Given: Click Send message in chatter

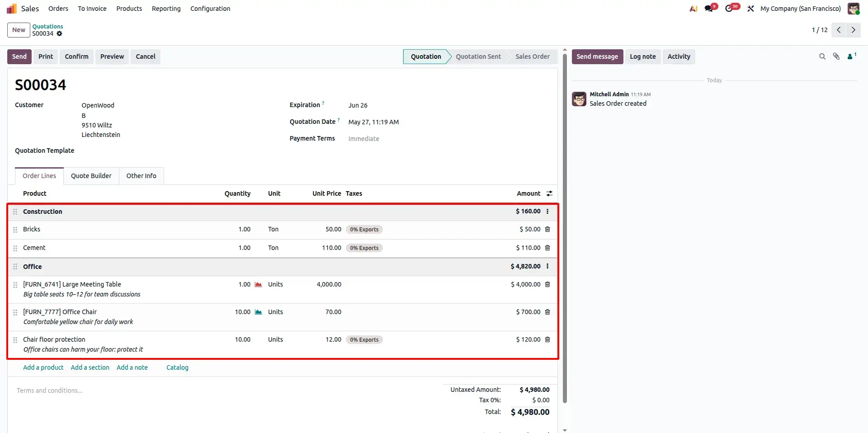Looking at the screenshot, I should tap(597, 56).
